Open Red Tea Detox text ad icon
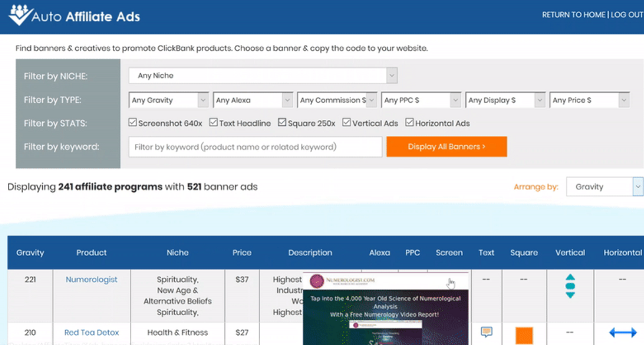 486,332
